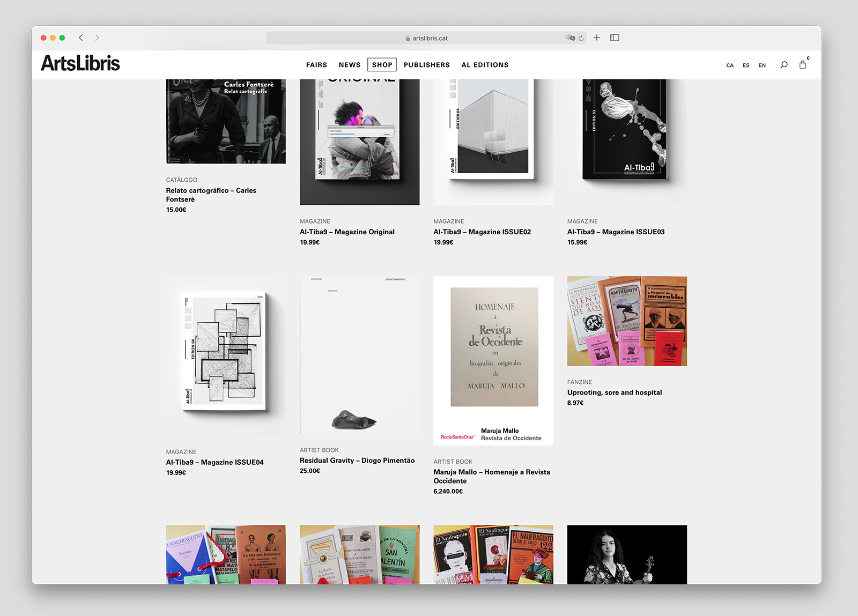Open the AL EDITIONS menu item

[485, 65]
